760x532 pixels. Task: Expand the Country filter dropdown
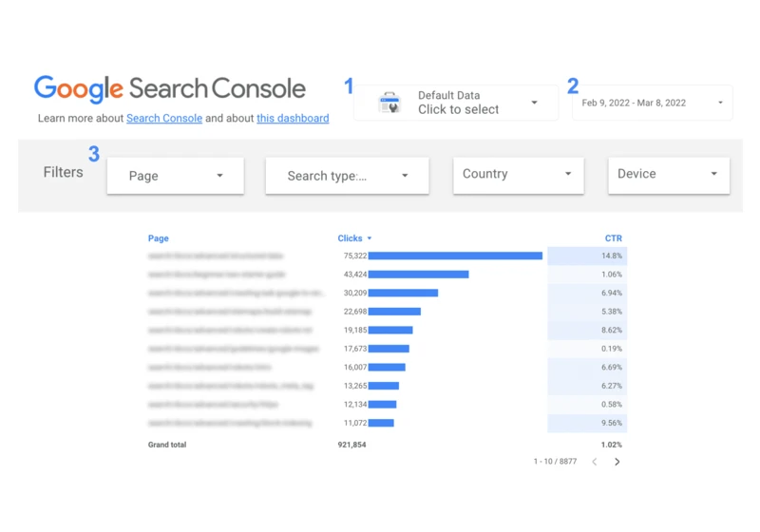pyautogui.click(x=519, y=175)
